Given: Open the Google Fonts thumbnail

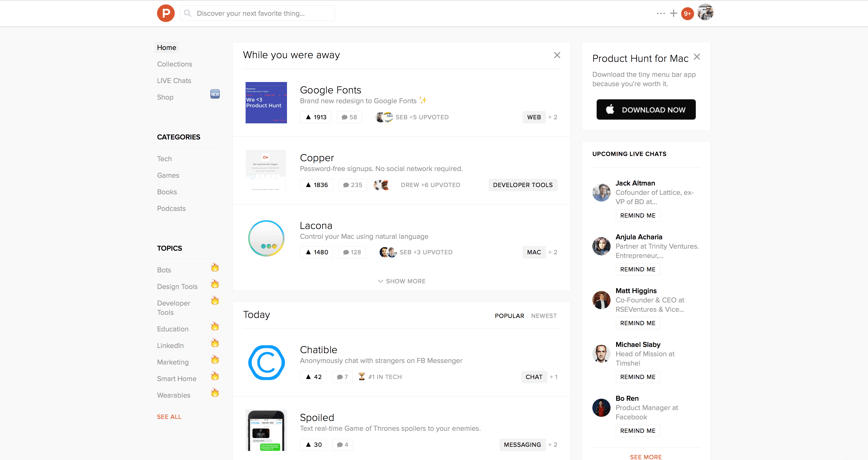Looking at the screenshot, I should coord(266,103).
